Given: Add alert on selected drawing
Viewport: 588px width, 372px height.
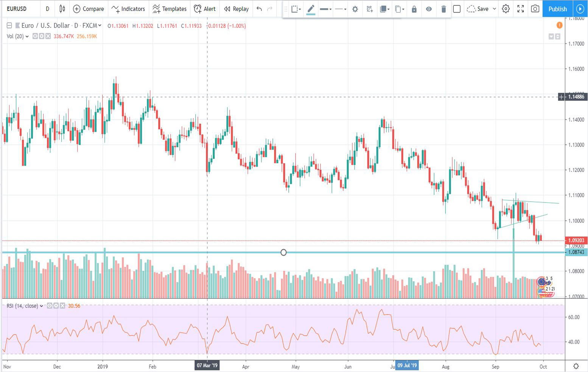Looking at the screenshot, I should click(x=369, y=9).
